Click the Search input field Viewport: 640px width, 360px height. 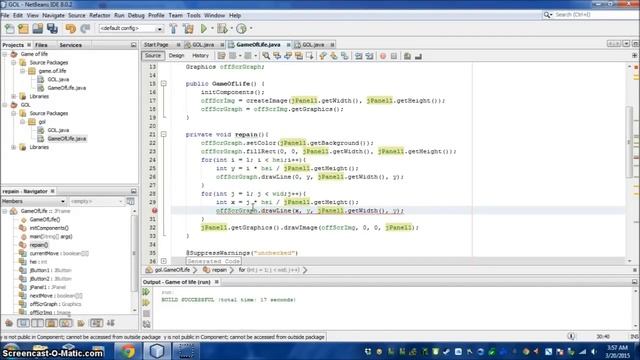(x=594, y=15)
